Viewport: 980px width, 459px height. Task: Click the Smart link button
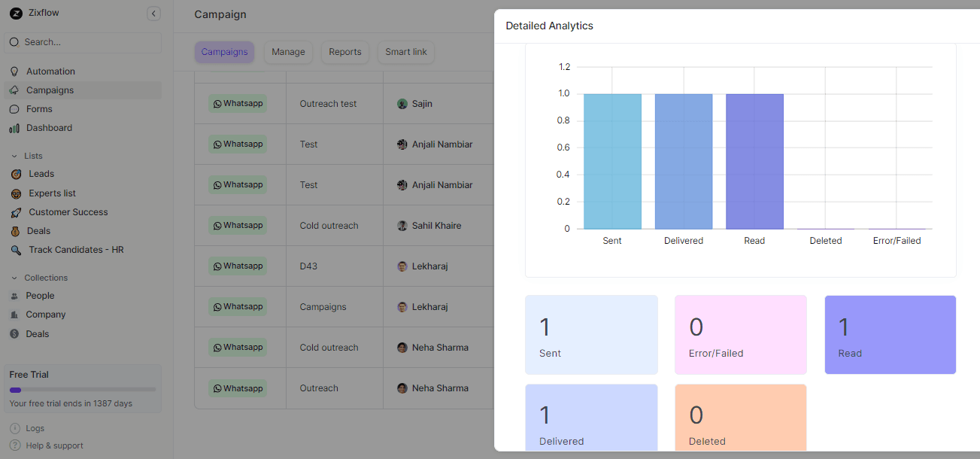click(x=405, y=52)
